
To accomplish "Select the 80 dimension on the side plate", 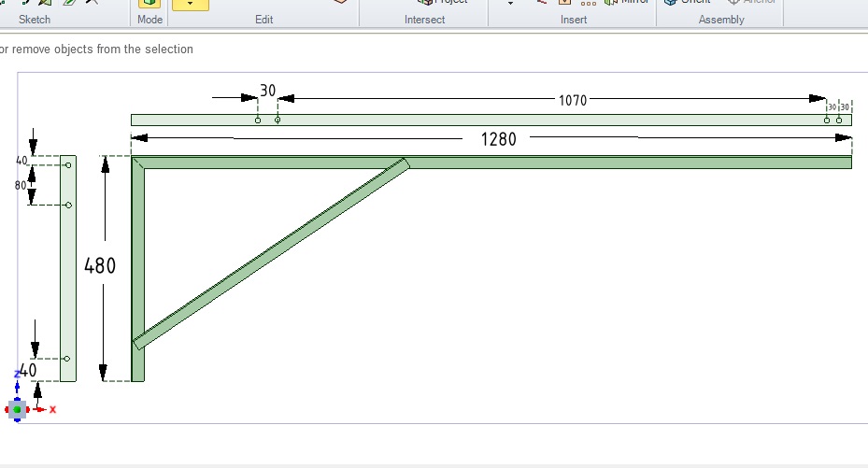I will [x=21, y=185].
